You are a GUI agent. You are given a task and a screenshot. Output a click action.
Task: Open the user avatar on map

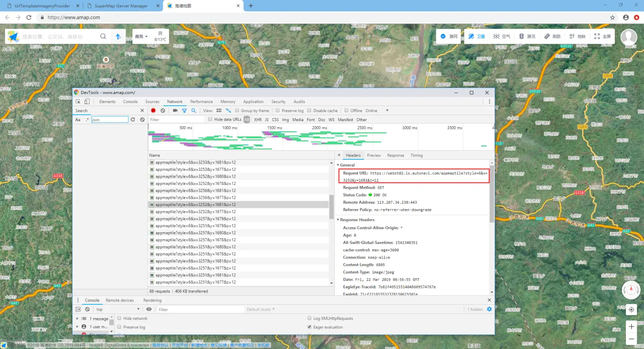click(629, 37)
